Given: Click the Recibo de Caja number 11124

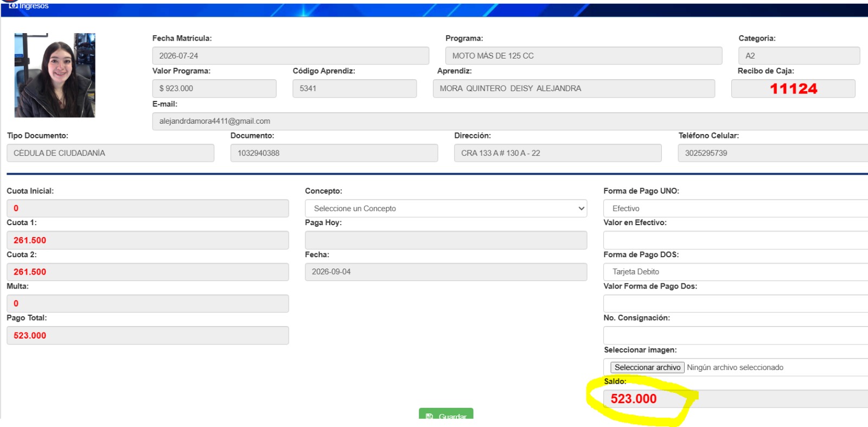Looking at the screenshot, I should pos(793,88).
